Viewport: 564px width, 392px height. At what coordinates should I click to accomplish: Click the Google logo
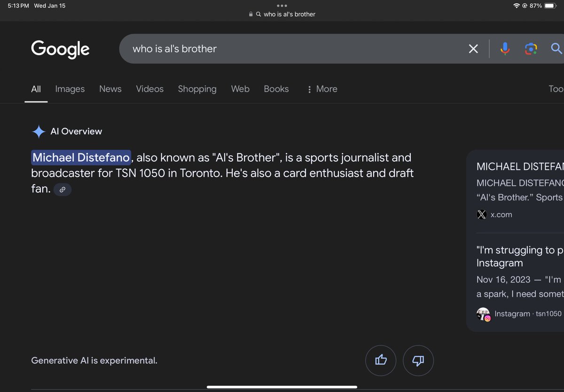click(x=60, y=49)
